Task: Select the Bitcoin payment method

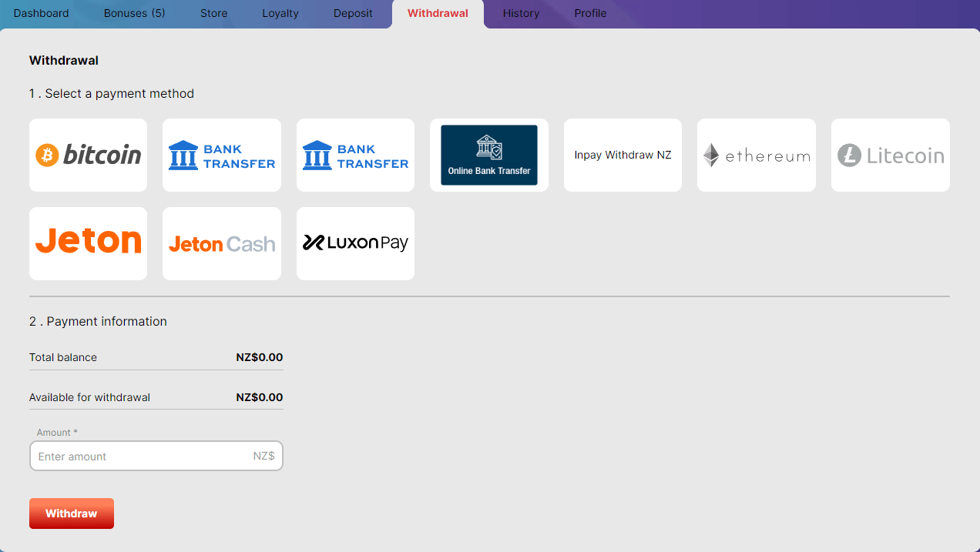Action: [x=88, y=155]
